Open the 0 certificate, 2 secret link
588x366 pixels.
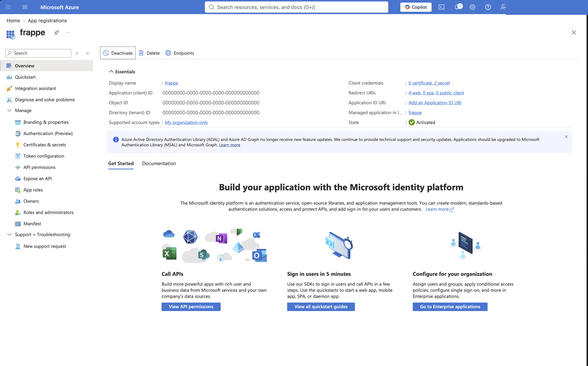[429, 83]
